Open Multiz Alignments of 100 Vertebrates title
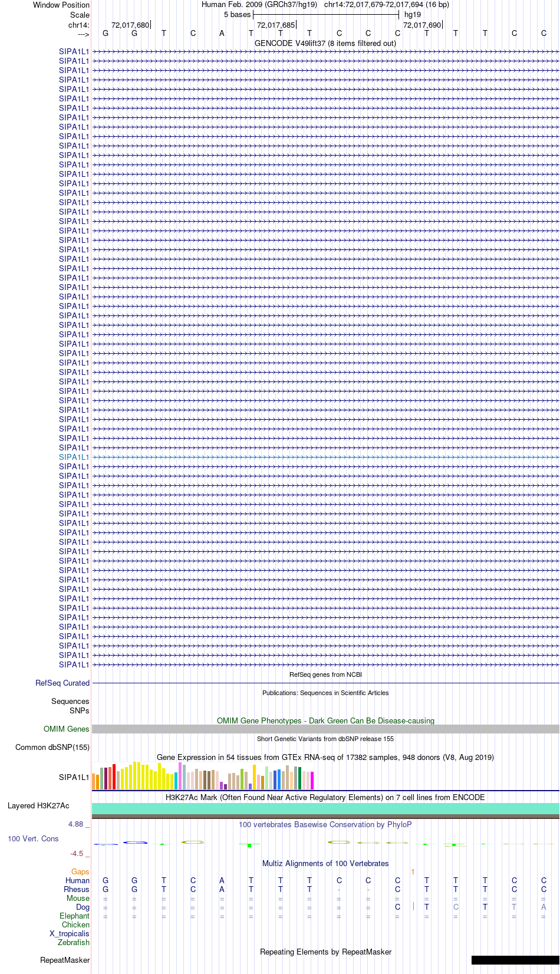Image resolution: width=560 pixels, height=974 pixels. [x=325, y=863]
